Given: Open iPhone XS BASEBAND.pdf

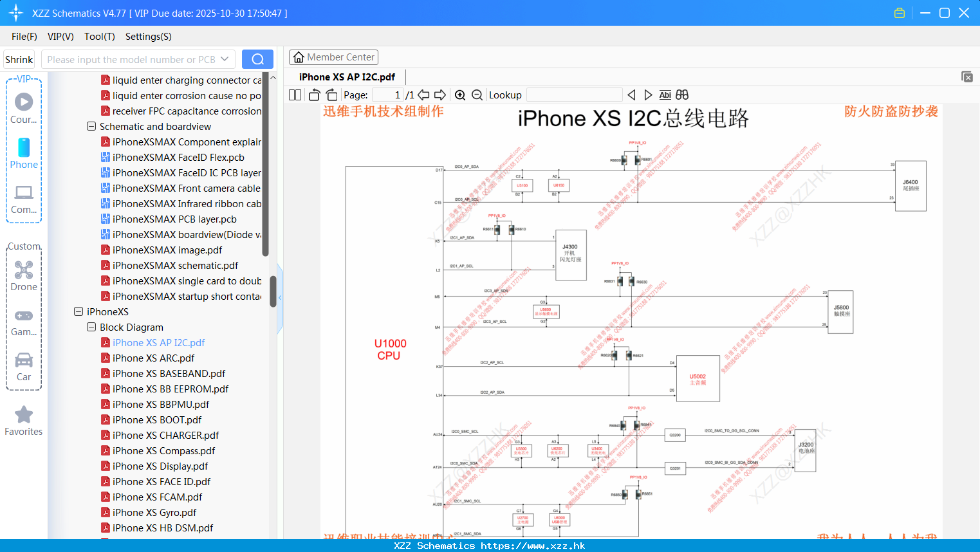Looking at the screenshot, I should coord(169,374).
